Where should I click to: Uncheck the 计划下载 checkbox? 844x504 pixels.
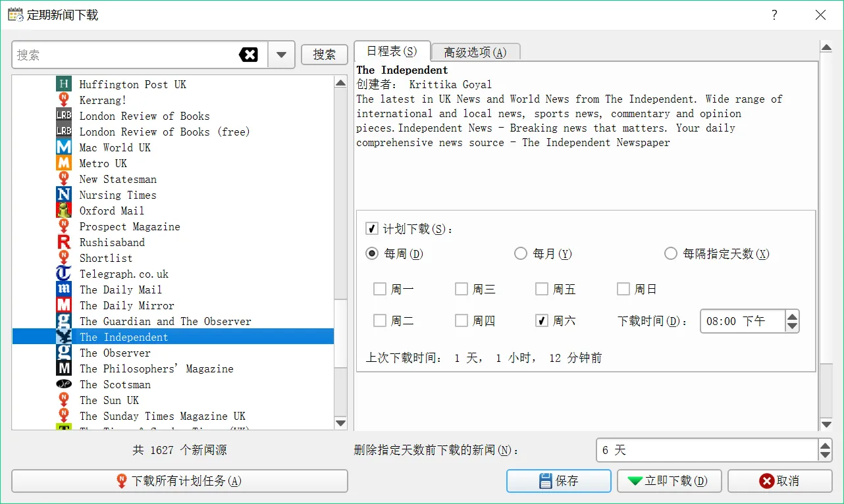pyautogui.click(x=372, y=229)
